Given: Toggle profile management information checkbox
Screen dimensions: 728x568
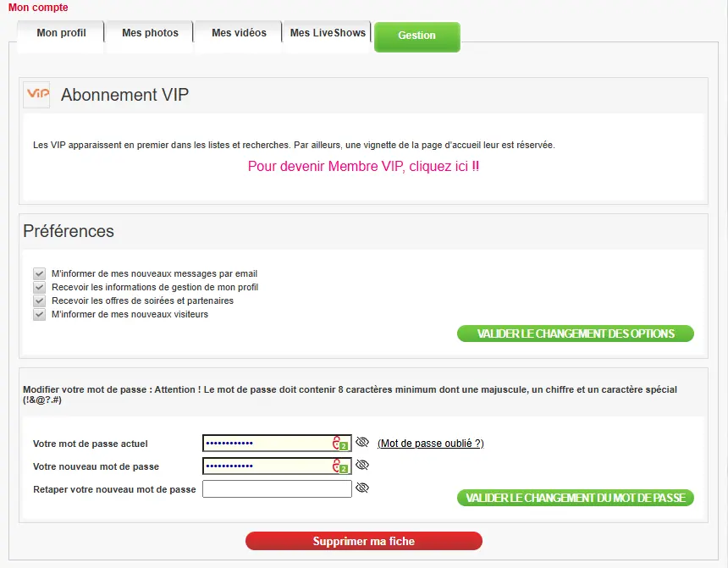Looking at the screenshot, I should tap(39, 287).
